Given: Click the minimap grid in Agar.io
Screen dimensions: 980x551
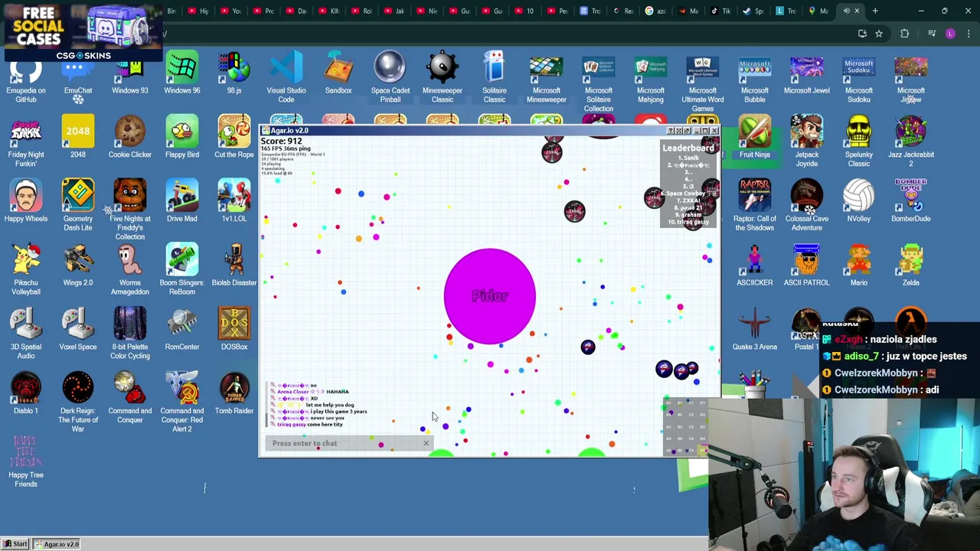Looking at the screenshot, I should (x=685, y=425).
